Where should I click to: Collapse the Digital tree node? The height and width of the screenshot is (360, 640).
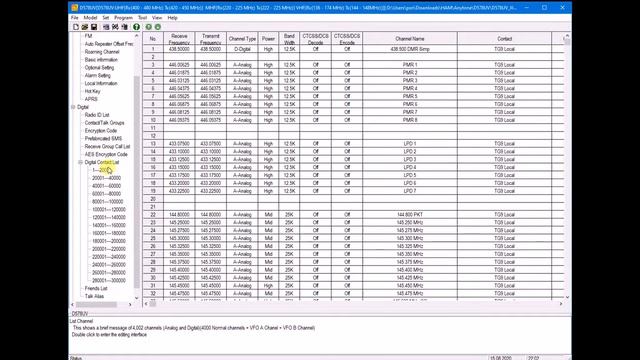(x=73, y=107)
